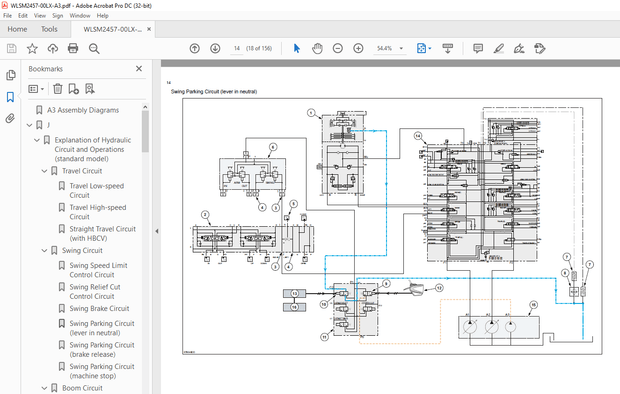Image resolution: width=620 pixels, height=394 pixels.
Task: Open the Sign document pen tool
Action: 519,48
